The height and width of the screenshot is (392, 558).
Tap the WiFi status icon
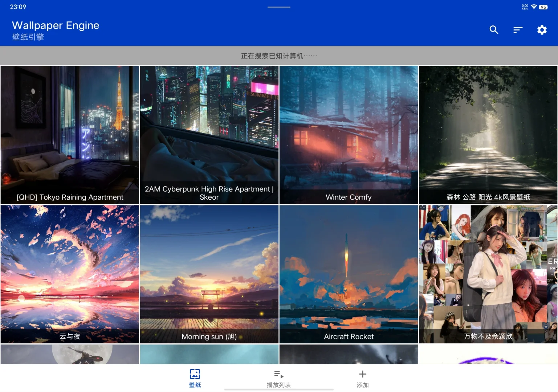point(534,7)
